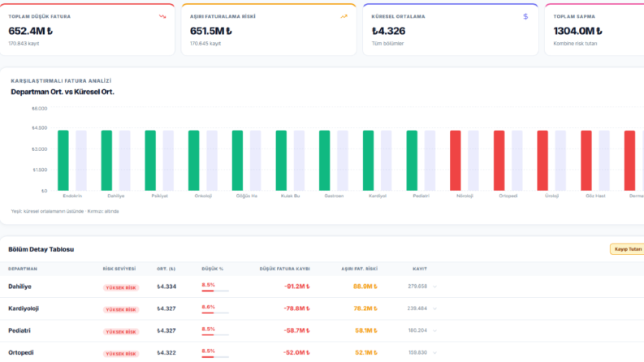Click the -58.7M ₺ loss value for Pediatri
The width and height of the screenshot is (644, 362).
[297, 330]
